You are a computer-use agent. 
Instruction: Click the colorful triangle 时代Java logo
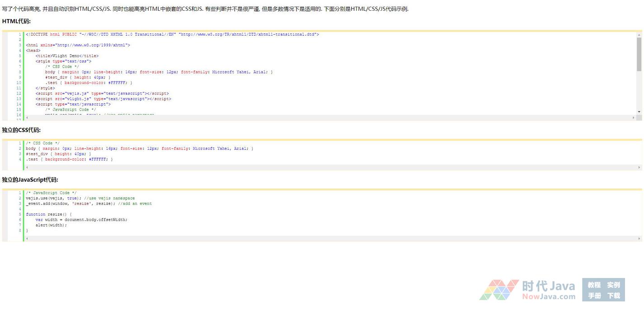pyautogui.click(x=498, y=290)
